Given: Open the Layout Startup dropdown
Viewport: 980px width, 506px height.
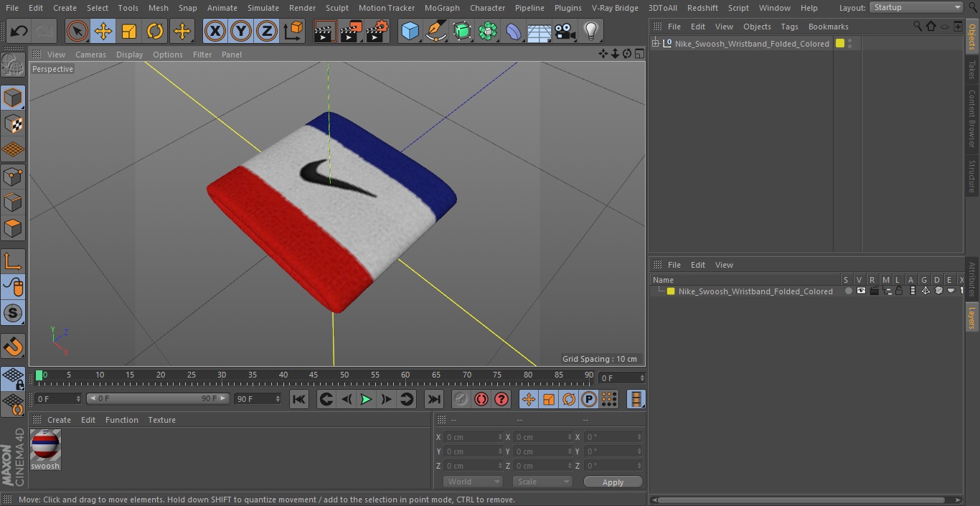Looking at the screenshot, I should 917,7.
